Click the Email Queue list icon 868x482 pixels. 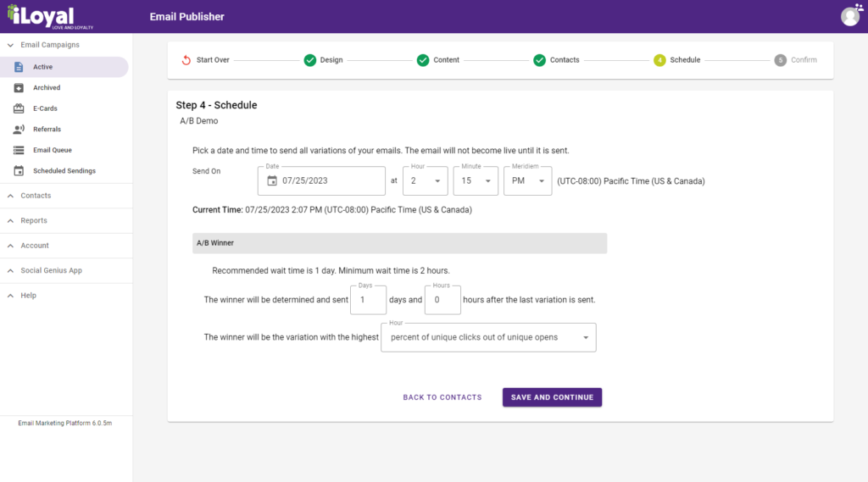click(x=19, y=150)
